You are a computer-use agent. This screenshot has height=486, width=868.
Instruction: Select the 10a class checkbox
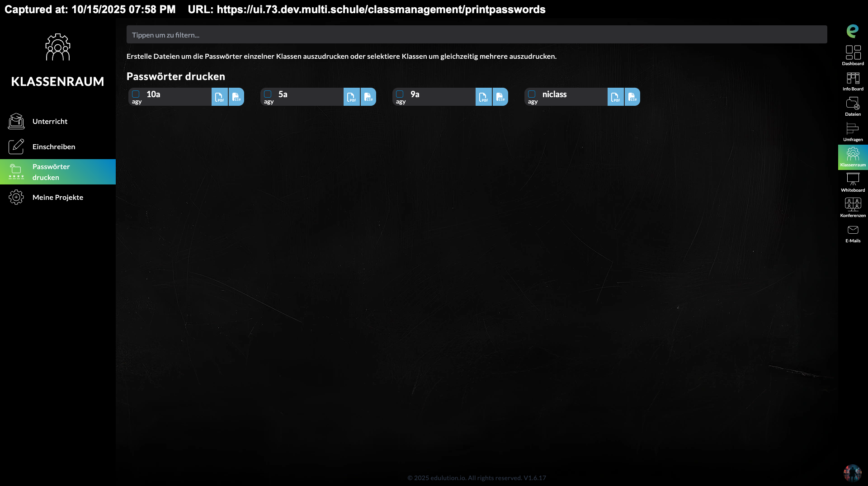coord(136,94)
